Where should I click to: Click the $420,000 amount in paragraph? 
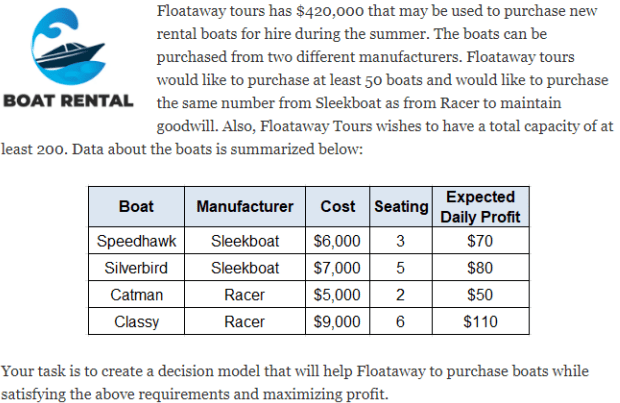334,12
